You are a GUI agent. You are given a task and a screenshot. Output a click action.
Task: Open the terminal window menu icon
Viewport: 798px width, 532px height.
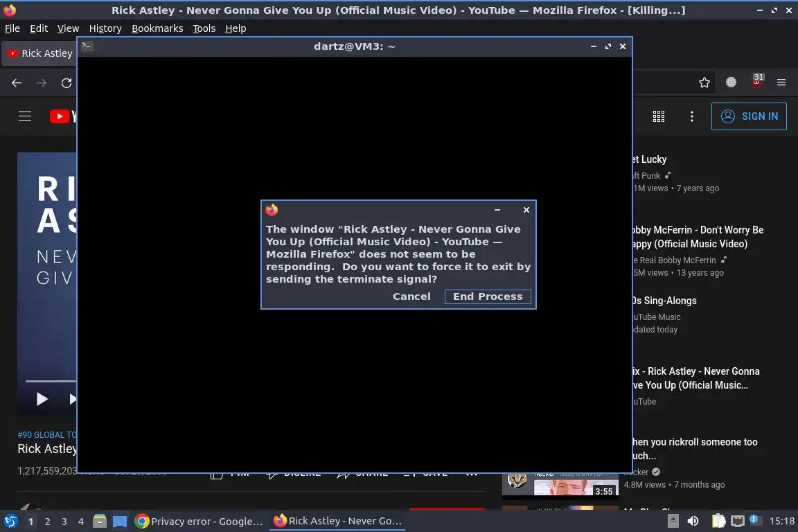[87, 46]
